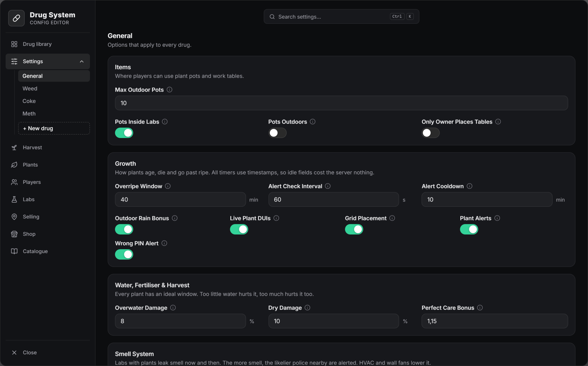Select the Weed settings page
Screen dimensions: 588x366
54,89
